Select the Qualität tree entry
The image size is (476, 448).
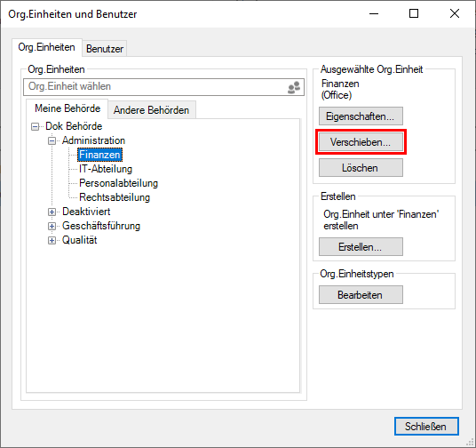tap(80, 240)
